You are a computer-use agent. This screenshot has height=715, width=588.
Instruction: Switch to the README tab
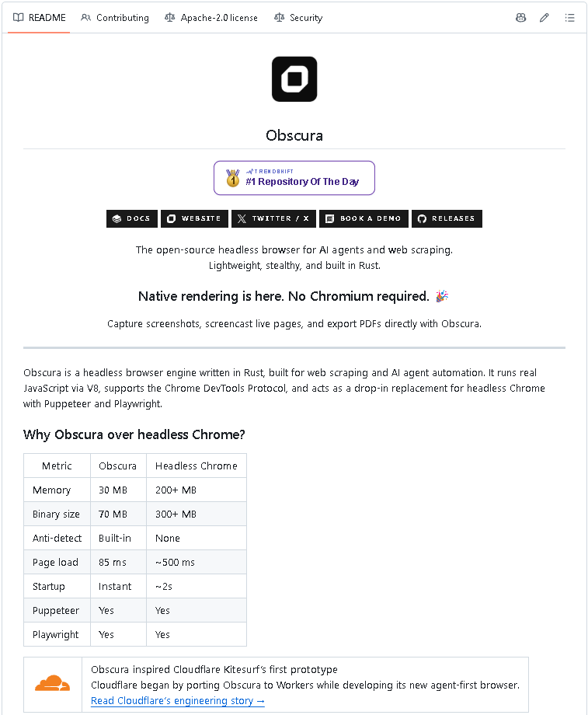[39, 18]
